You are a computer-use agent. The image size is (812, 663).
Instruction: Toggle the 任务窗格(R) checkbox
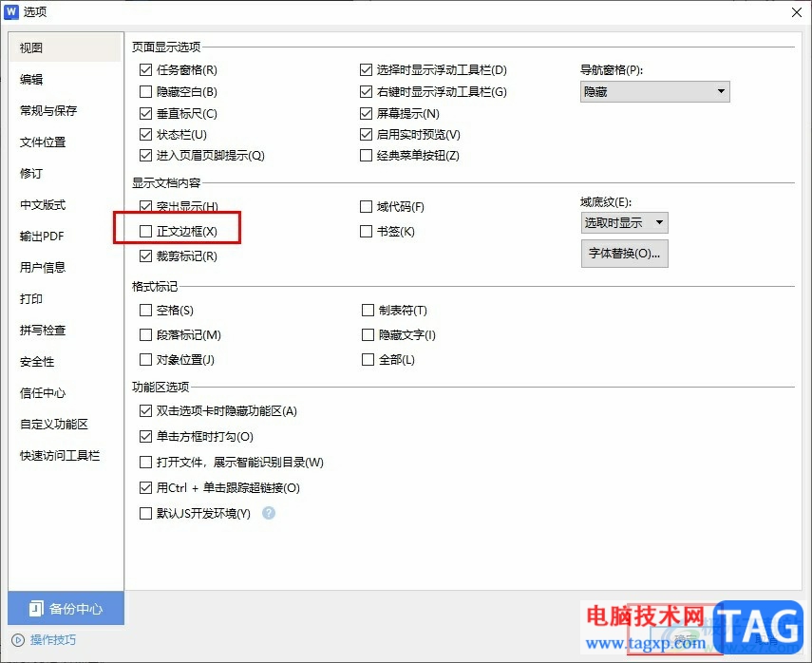tap(145, 69)
